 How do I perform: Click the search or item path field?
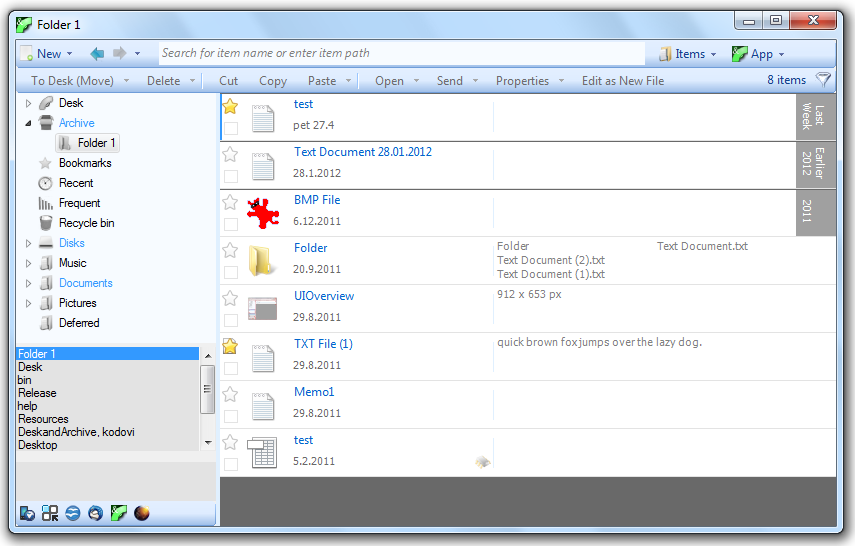click(401, 53)
